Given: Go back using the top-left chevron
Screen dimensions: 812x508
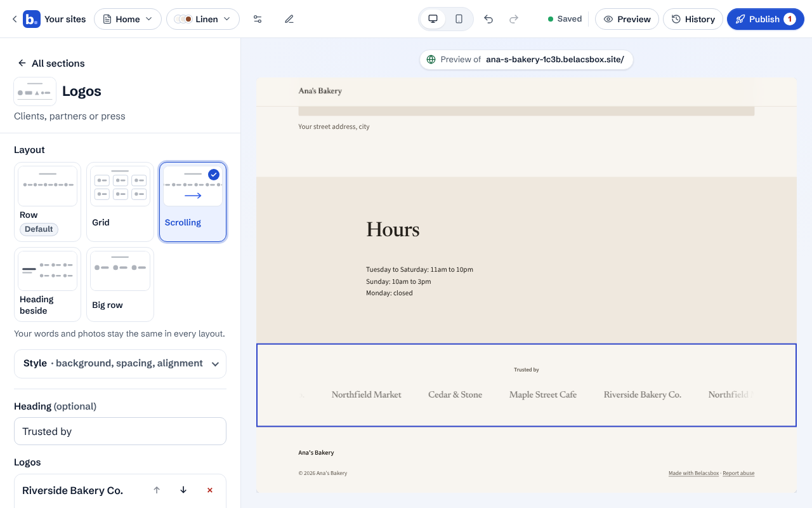Looking at the screenshot, I should click(x=14, y=19).
